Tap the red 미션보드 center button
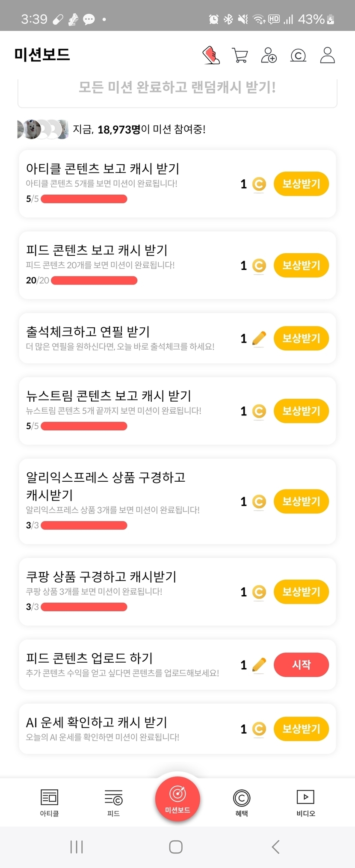The width and height of the screenshot is (355, 868). pos(177,798)
